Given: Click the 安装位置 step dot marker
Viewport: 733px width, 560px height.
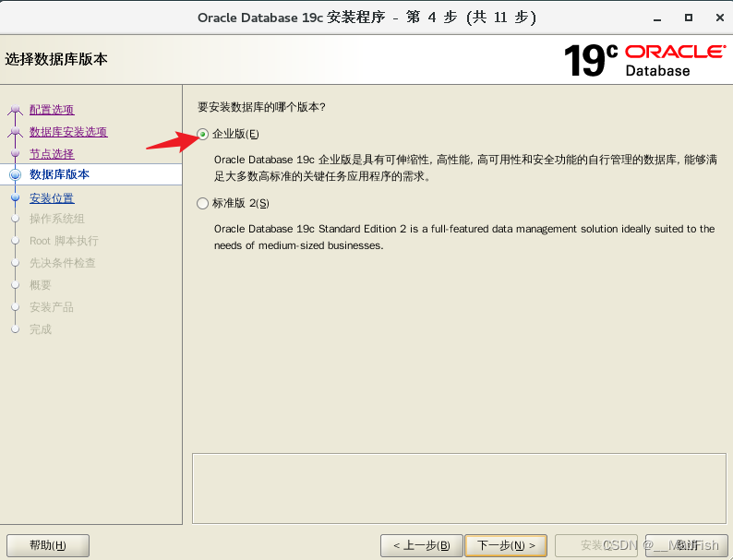Looking at the screenshot, I should tap(16, 197).
